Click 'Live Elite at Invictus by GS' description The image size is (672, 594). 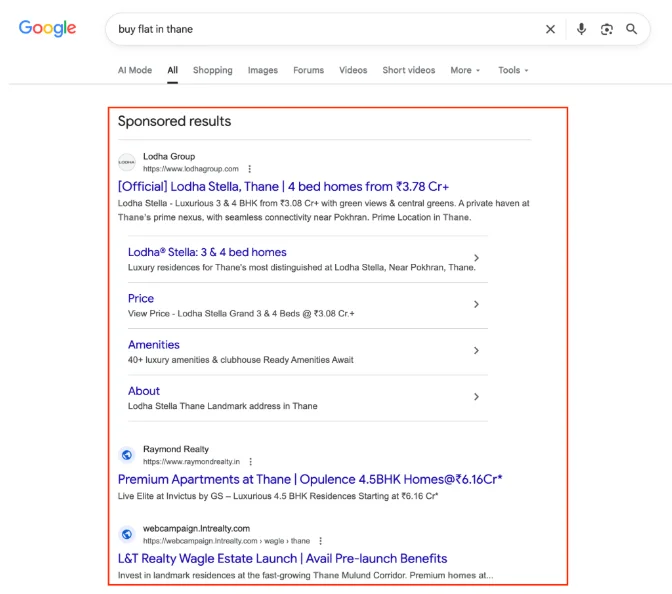click(278, 496)
